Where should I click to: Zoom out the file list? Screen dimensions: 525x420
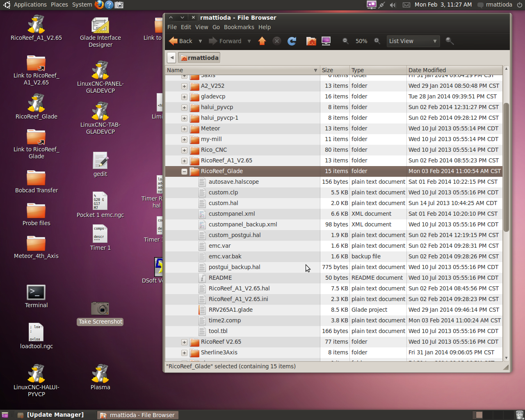pyautogui.click(x=345, y=41)
